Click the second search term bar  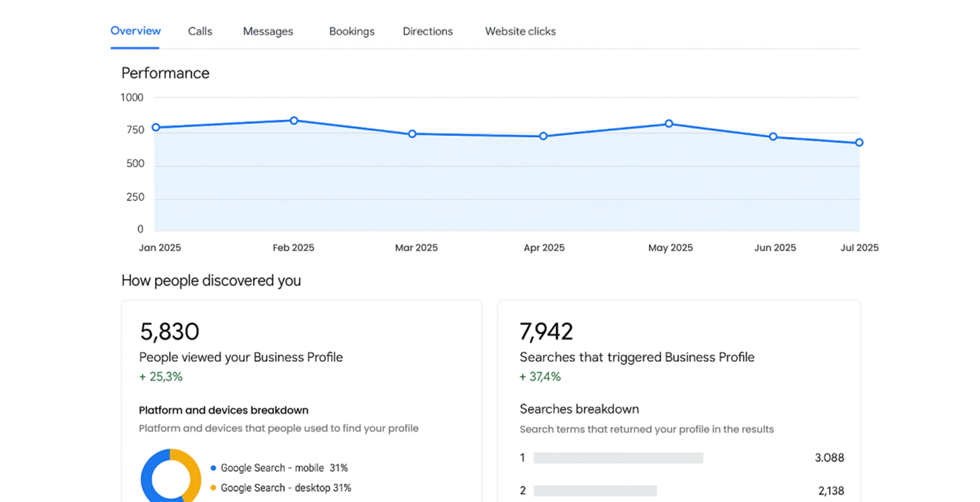pos(595,491)
